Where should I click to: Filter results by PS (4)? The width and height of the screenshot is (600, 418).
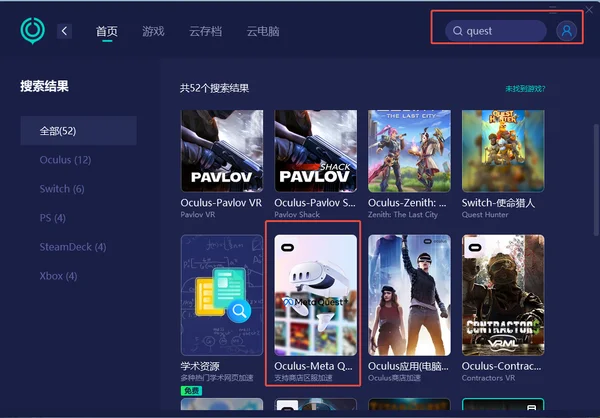(x=52, y=218)
